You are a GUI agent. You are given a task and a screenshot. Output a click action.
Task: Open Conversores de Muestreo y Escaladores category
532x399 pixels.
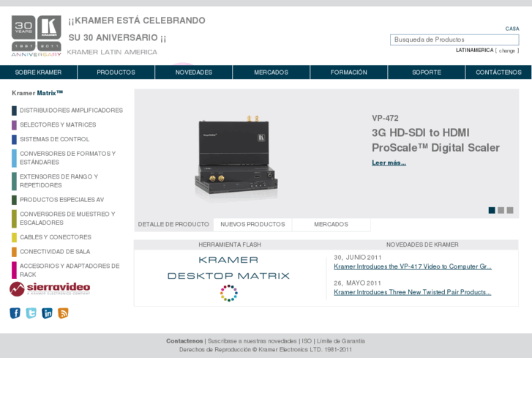point(67,218)
